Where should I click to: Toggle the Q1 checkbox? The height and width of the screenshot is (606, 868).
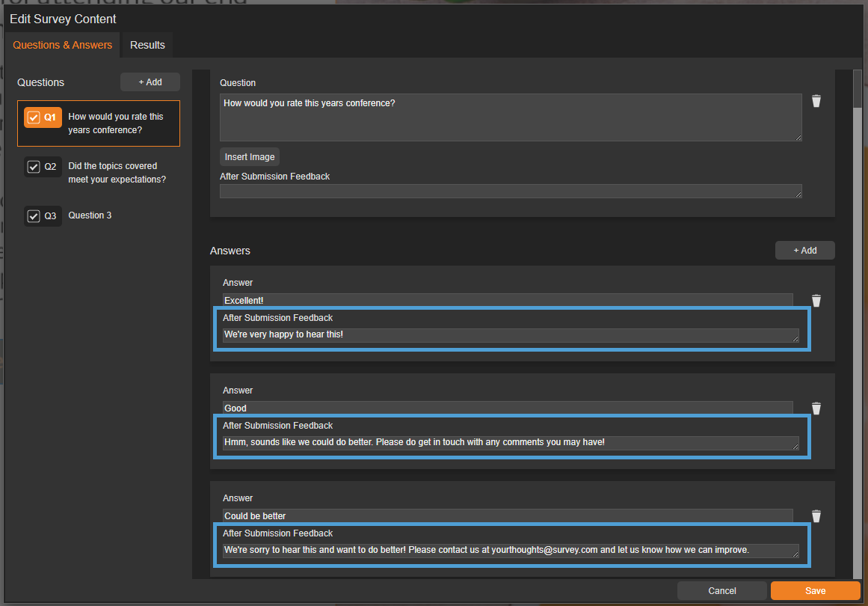(x=33, y=117)
